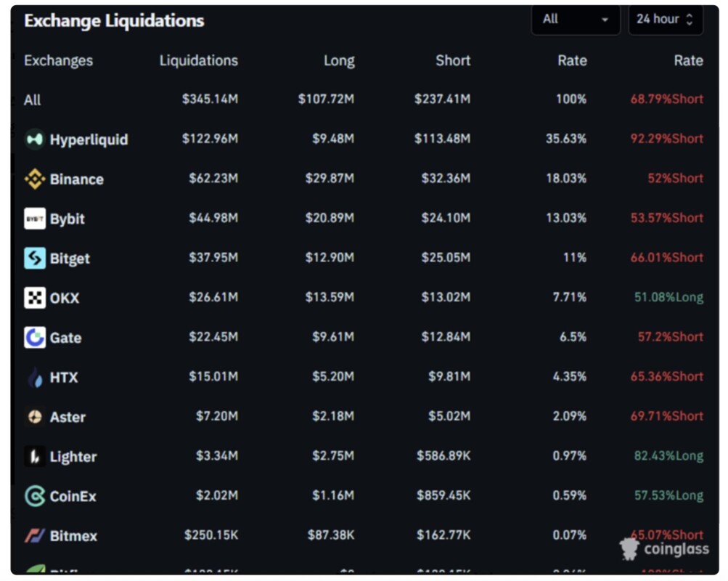Click the Binance logo icon
Screen dimensions: 728x581
point(34,179)
